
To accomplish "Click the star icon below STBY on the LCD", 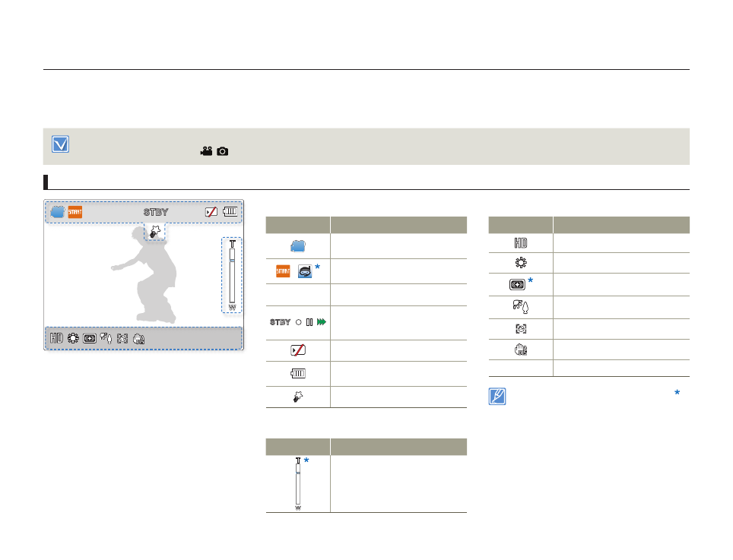I will (x=155, y=233).
